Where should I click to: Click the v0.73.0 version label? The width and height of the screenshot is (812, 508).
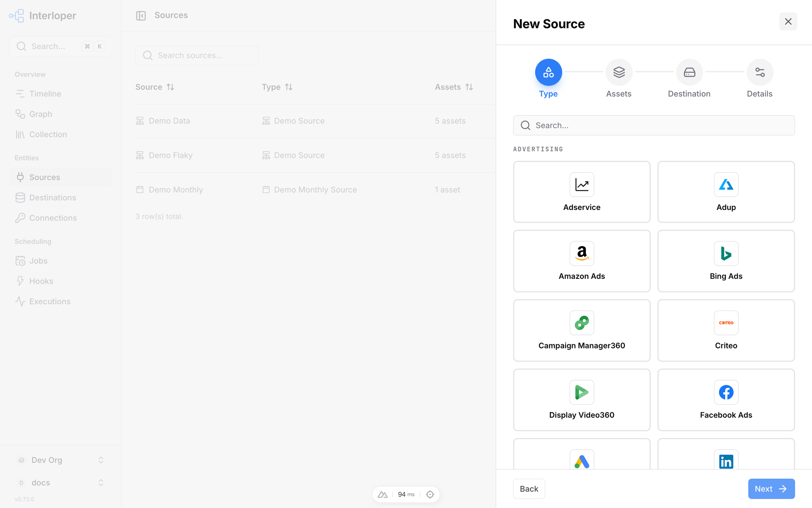[x=24, y=499]
